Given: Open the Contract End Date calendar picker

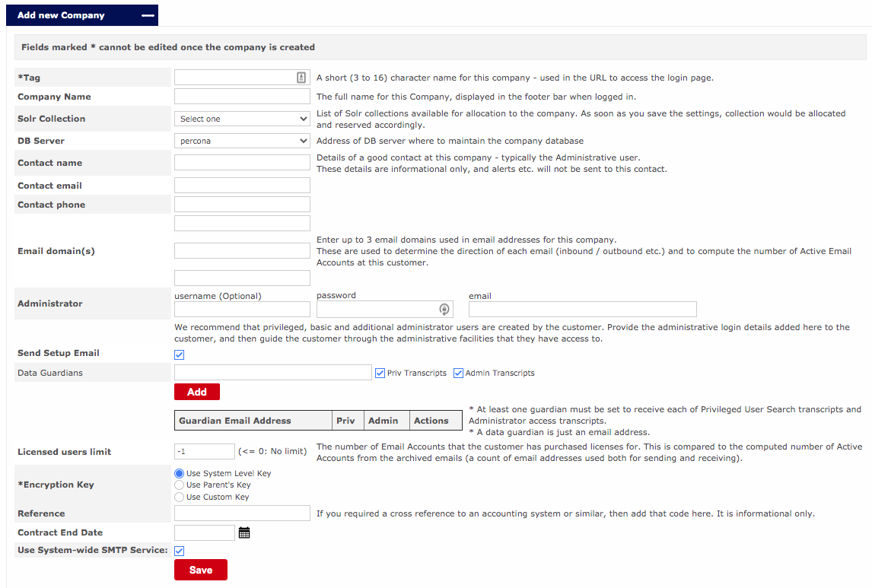Looking at the screenshot, I should [244, 532].
